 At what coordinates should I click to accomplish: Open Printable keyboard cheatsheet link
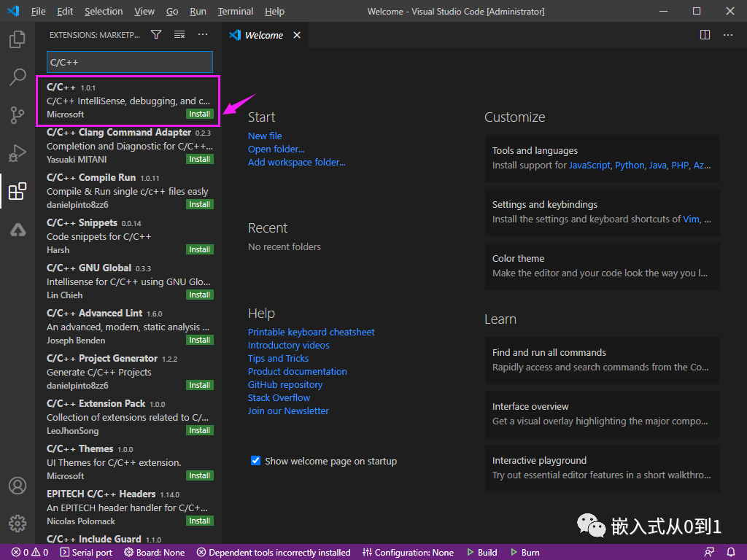click(311, 332)
